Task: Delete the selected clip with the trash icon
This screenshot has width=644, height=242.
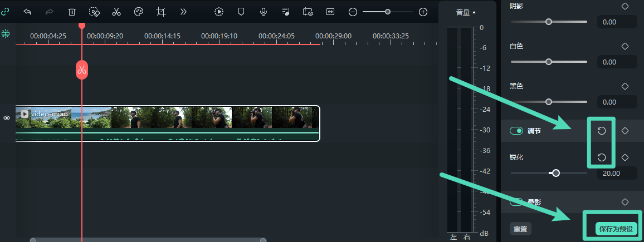Action: click(72, 12)
